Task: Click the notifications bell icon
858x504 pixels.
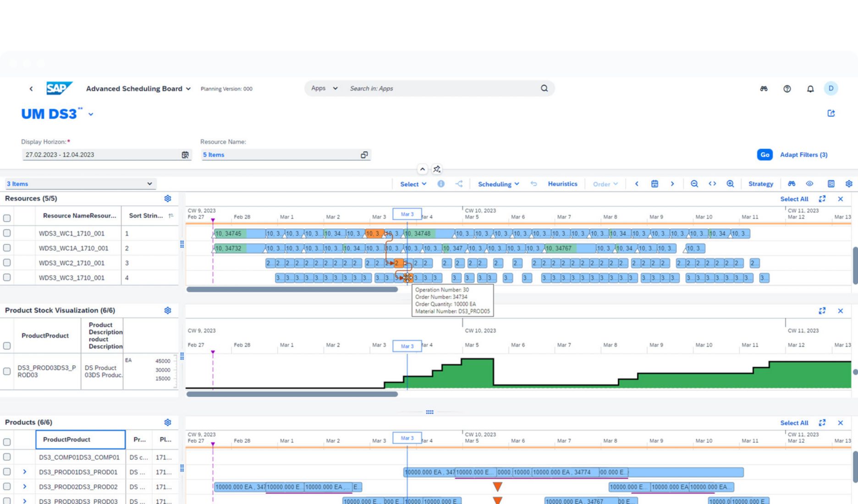Action: tap(810, 88)
